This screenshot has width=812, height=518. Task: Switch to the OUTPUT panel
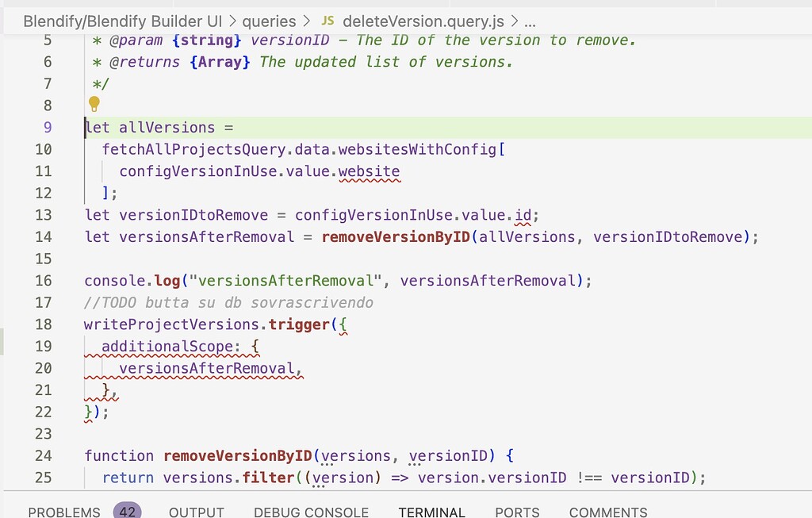196,512
